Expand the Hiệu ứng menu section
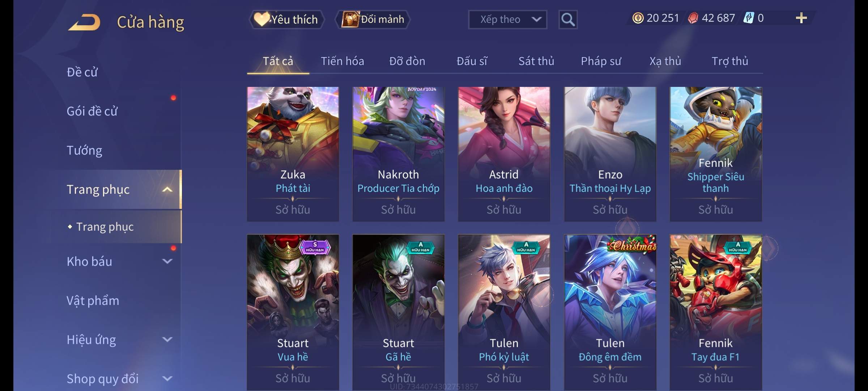 pyautogui.click(x=167, y=340)
